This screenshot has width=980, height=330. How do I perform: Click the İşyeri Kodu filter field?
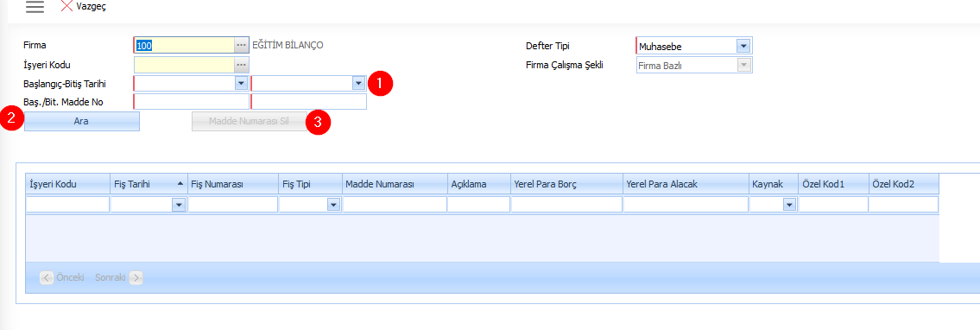tap(67, 205)
